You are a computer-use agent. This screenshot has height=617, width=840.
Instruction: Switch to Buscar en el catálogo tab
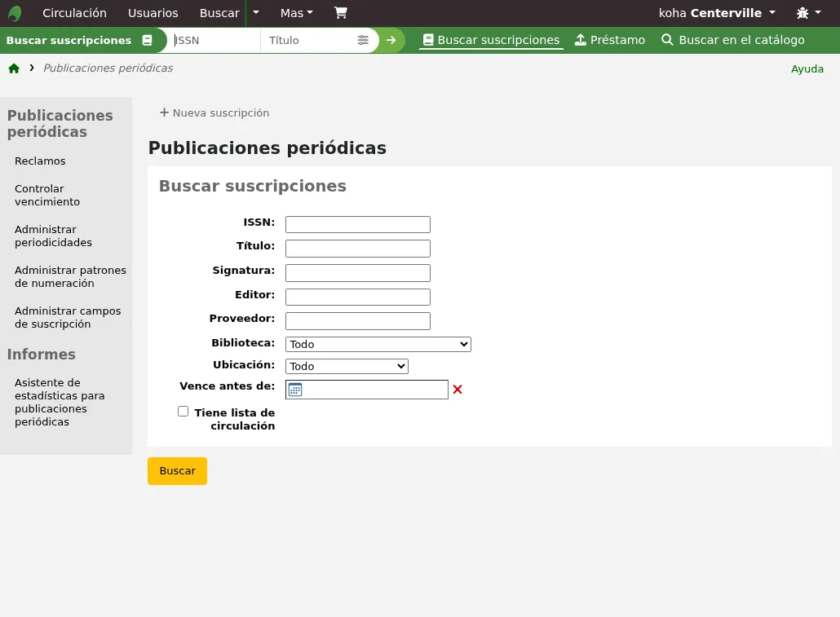[733, 40]
